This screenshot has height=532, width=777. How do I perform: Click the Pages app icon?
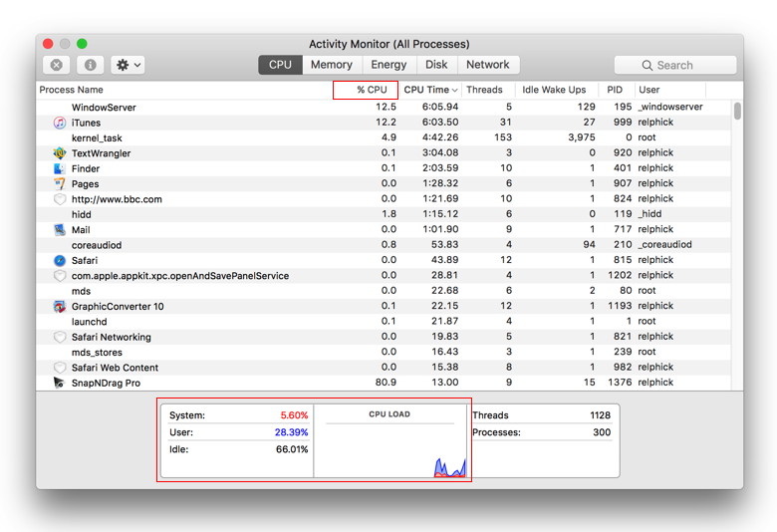[60, 184]
